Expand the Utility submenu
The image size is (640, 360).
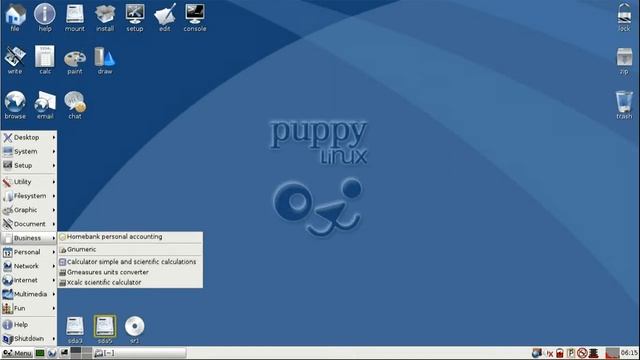(x=29, y=182)
